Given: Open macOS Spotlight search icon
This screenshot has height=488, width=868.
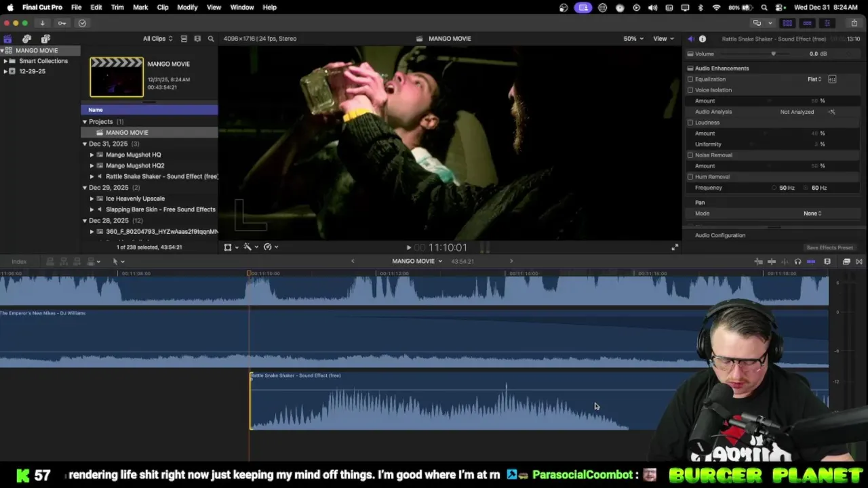Looking at the screenshot, I should point(764,7).
